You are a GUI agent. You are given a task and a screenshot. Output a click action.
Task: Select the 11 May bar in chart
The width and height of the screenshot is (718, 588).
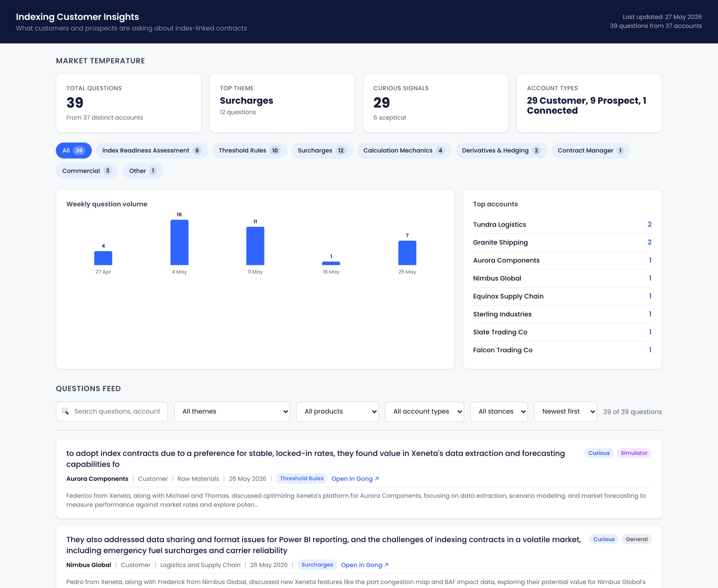pyautogui.click(x=255, y=246)
